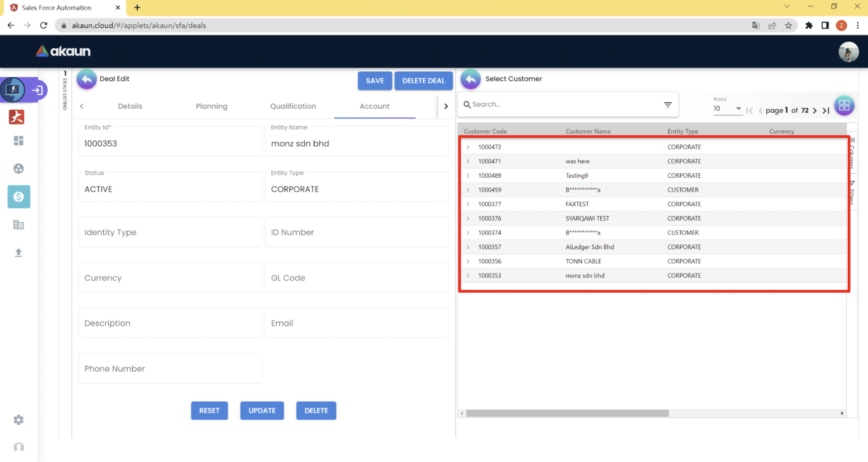Click the UPDATE button
Viewport: 868px width, 462px height.
[x=262, y=410]
